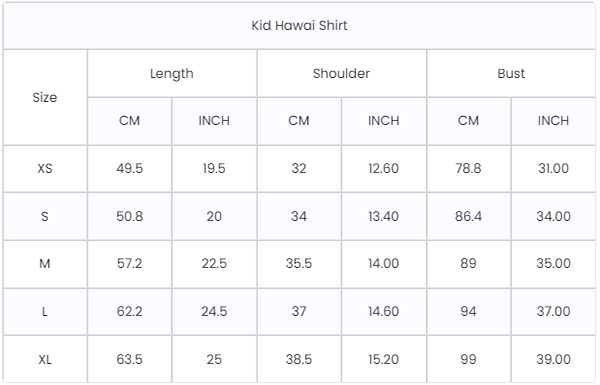Viewport: 600px width, 385px height.
Task: Click the 24.5 length inch cell
Action: coord(214,312)
